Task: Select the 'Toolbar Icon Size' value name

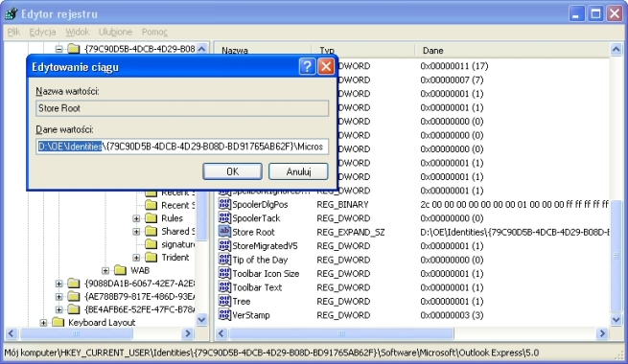Action: tap(266, 274)
